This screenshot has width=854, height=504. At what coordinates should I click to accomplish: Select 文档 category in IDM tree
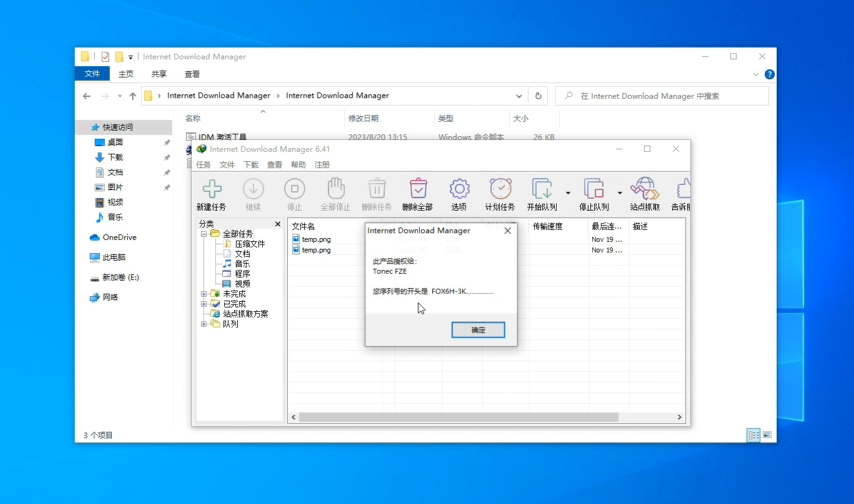point(242,254)
